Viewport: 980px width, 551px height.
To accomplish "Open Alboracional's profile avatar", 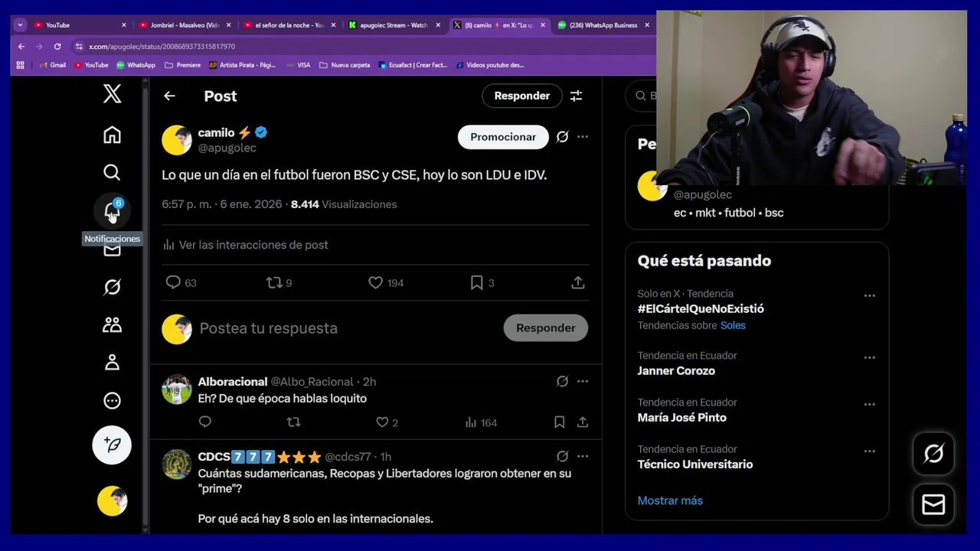I will pos(176,390).
